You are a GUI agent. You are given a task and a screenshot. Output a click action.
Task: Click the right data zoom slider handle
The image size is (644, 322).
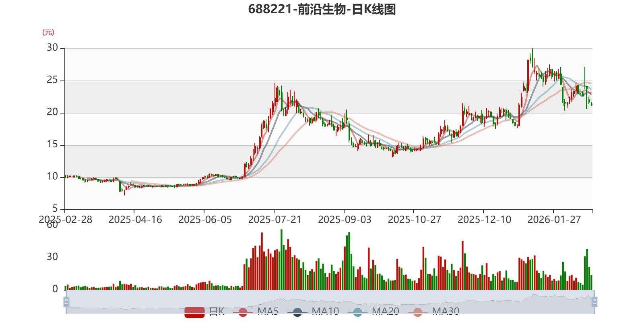point(594,301)
